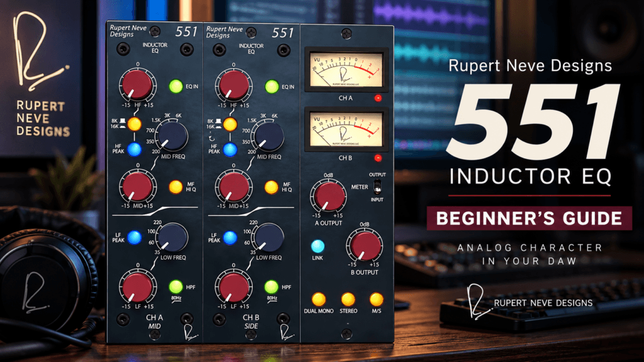Screen dimensions: 644x362
Task: Toggle the CH B HPF 80Hz green button
Action: click(x=271, y=286)
